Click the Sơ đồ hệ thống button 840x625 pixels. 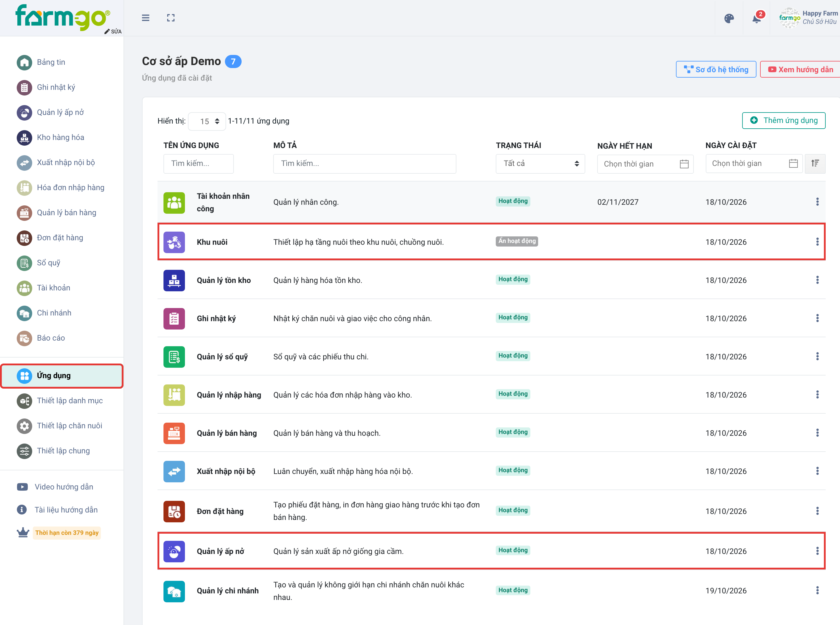tap(716, 70)
